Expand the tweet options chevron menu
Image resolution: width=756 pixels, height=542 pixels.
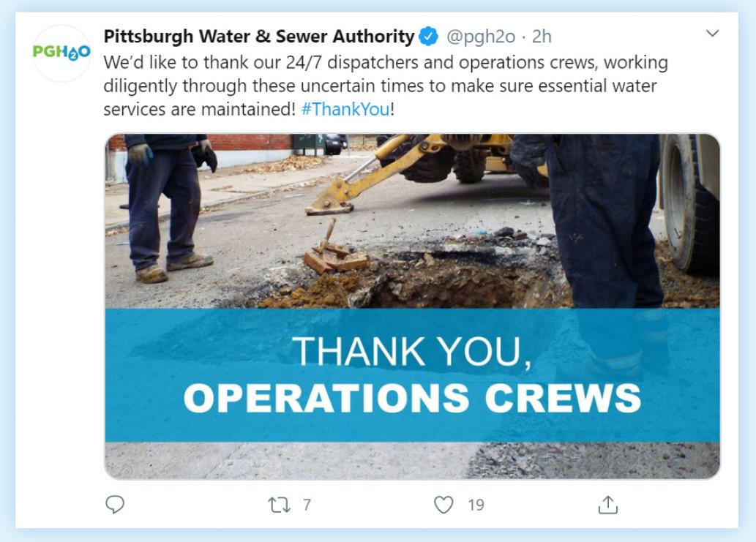712,33
